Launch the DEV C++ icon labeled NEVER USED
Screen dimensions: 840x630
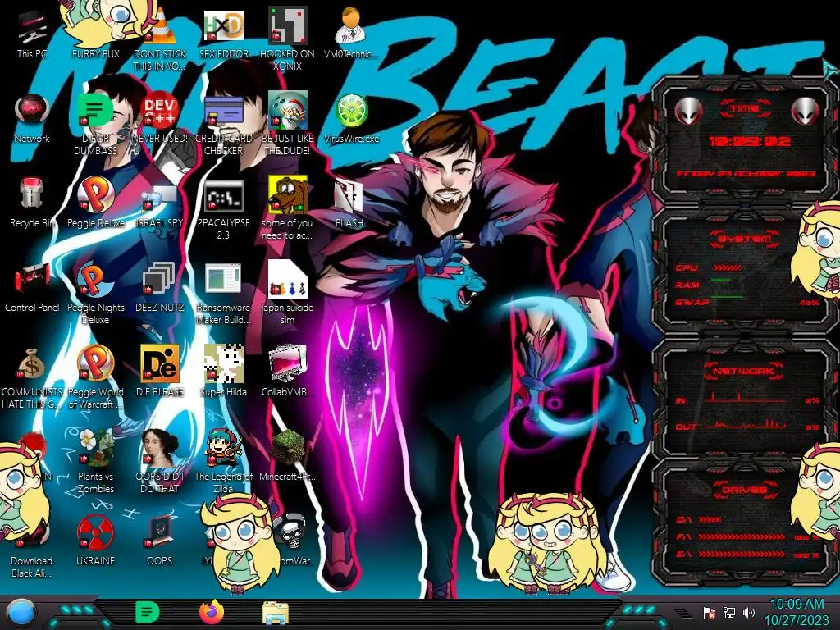click(160, 118)
